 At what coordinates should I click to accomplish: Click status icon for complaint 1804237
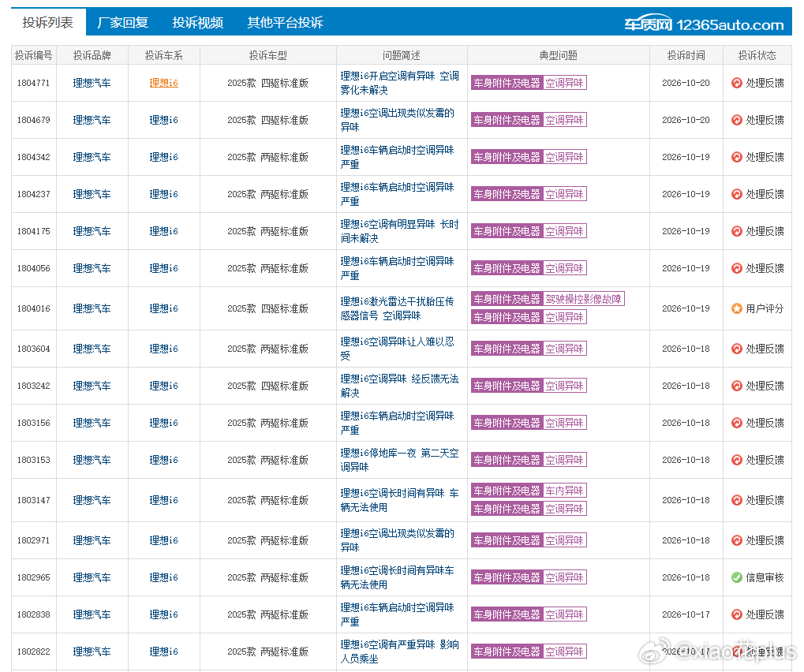point(737,194)
